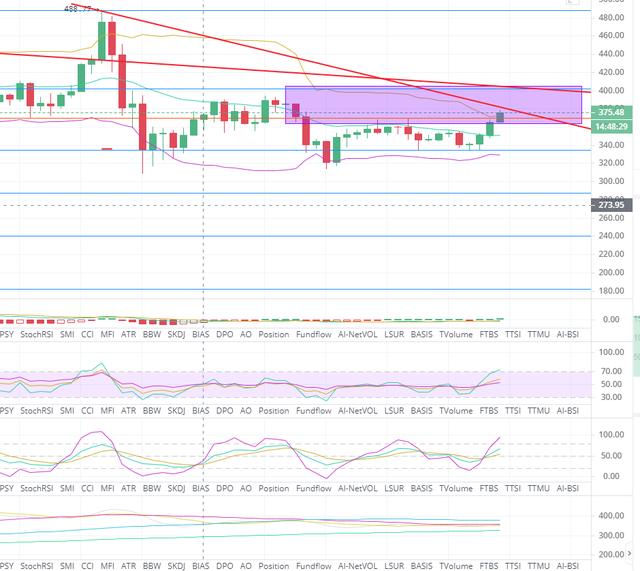
Task: Choose Fundflow tab below the 0.00 histogram panel
Action: [x=314, y=334]
